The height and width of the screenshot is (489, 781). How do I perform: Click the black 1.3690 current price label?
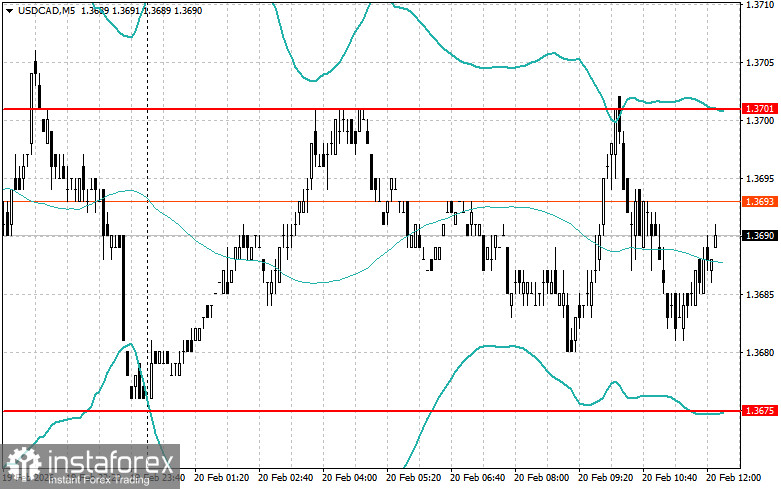pyautogui.click(x=760, y=236)
